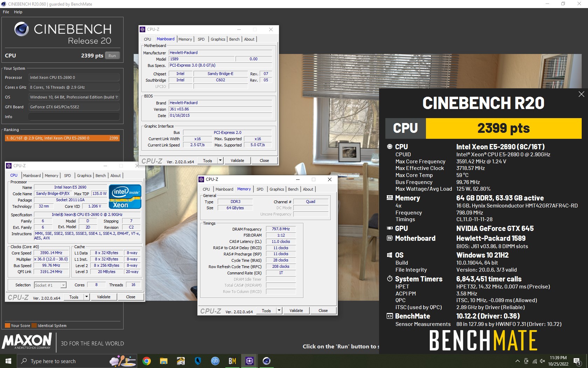Click the System Timers stopwatch icon
This screenshot has height=368, width=588.
point(390,279)
